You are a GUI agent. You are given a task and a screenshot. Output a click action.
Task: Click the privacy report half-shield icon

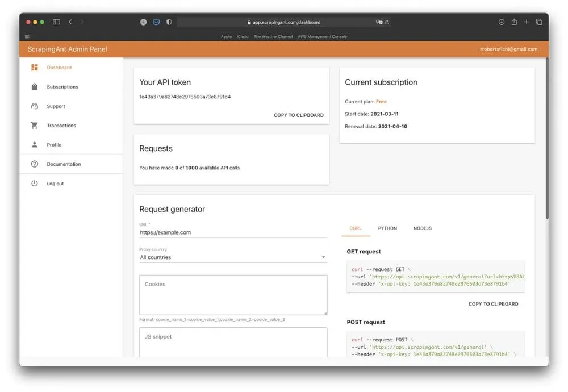coord(169,22)
